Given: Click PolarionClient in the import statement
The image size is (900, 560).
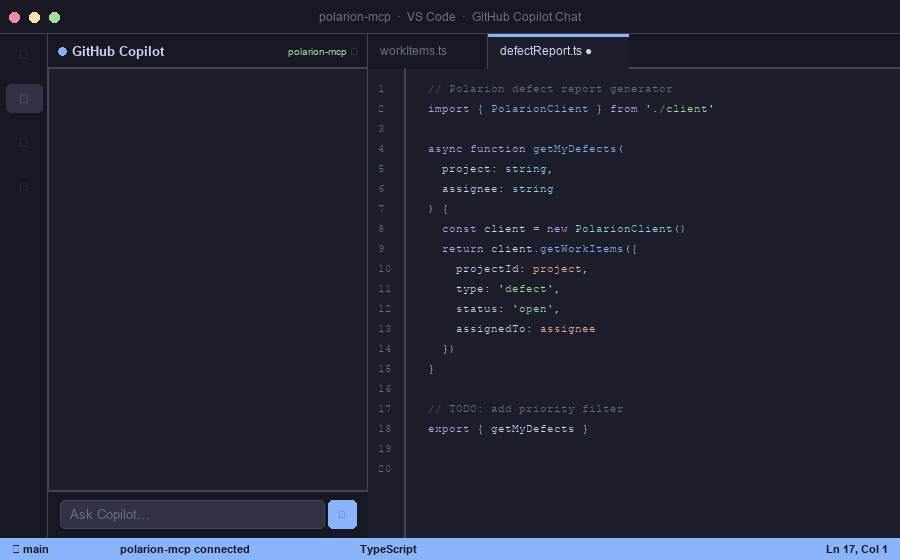Looking at the screenshot, I should (540, 109).
